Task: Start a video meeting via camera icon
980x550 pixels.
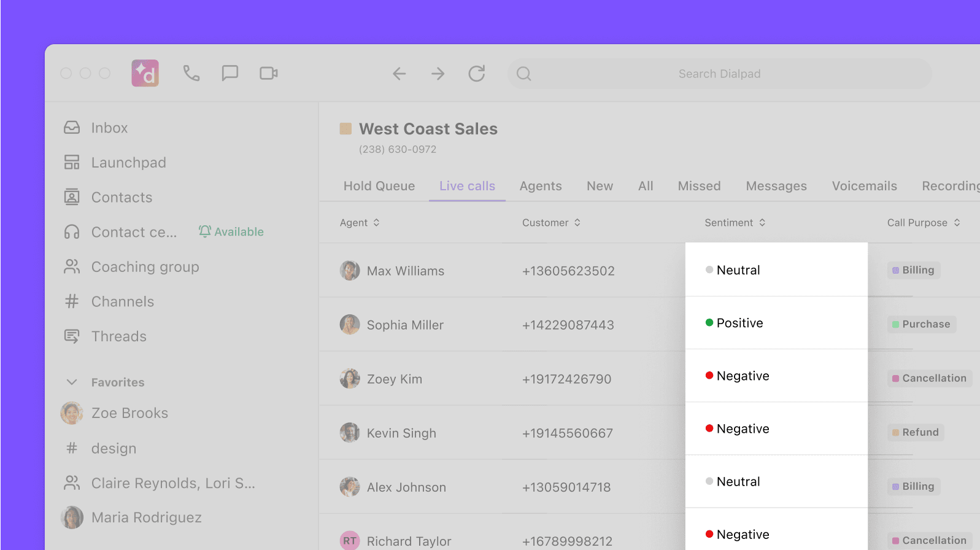Action: (269, 74)
